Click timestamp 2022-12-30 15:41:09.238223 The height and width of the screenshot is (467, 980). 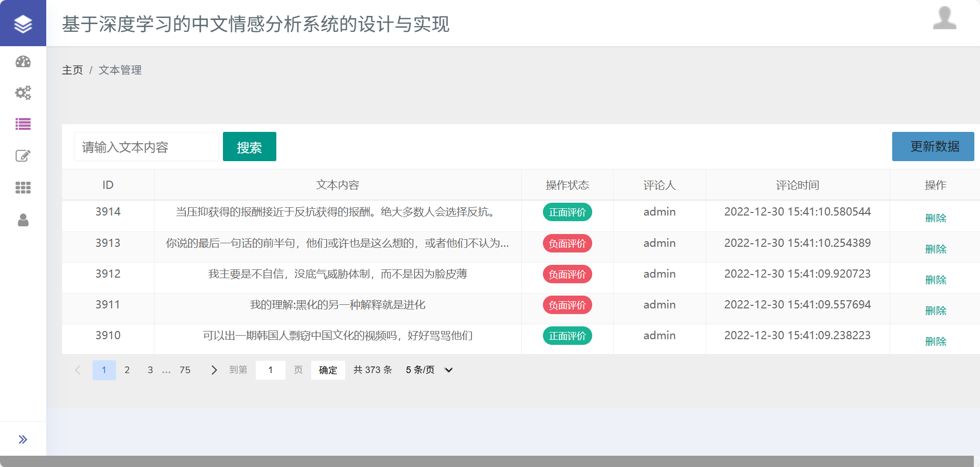click(x=798, y=336)
